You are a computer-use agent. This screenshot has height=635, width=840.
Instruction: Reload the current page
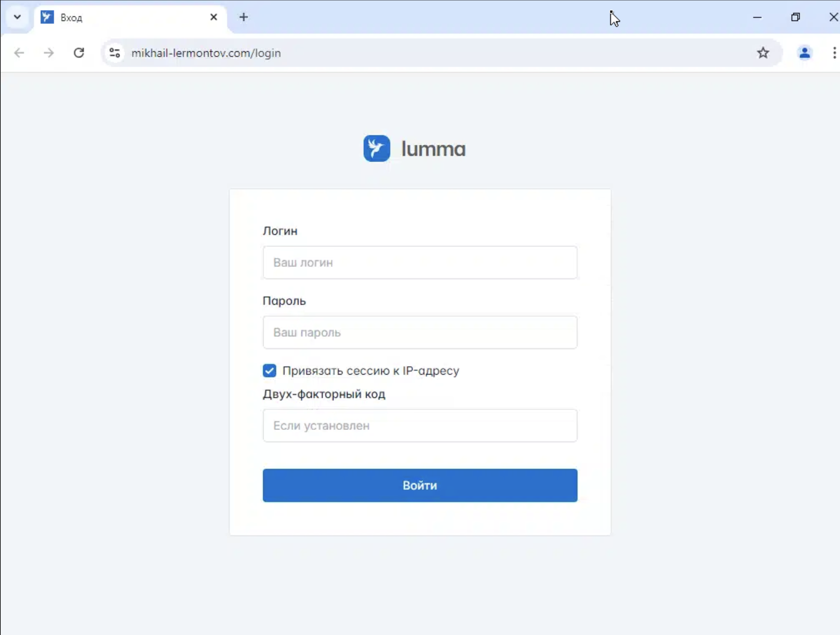(79, 53)
